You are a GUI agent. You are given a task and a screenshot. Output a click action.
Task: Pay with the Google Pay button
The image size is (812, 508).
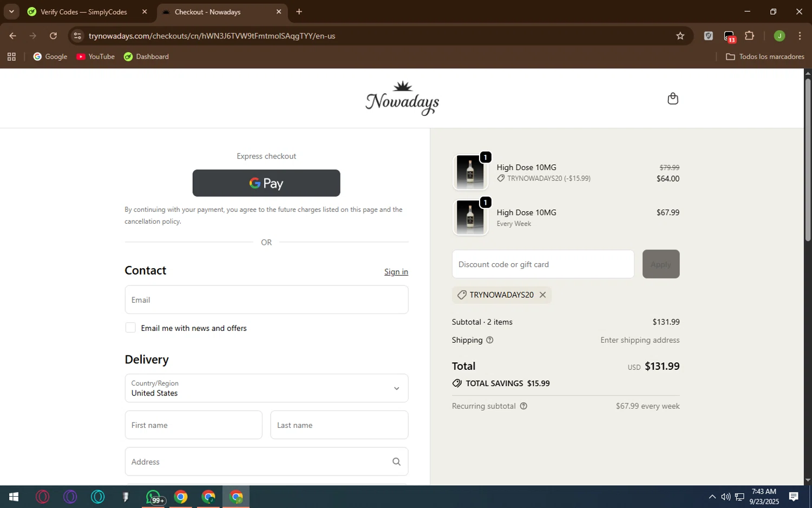click(266, 183)
